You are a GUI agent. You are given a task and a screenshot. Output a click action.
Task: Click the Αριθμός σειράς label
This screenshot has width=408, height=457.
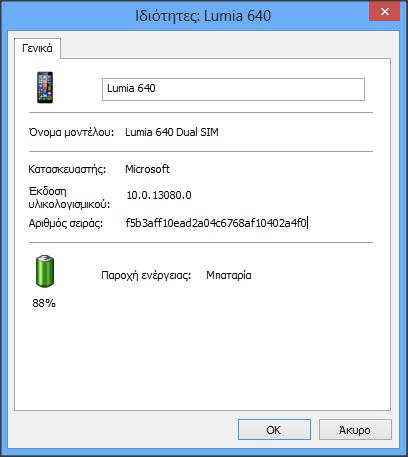(x=66, y=223)
